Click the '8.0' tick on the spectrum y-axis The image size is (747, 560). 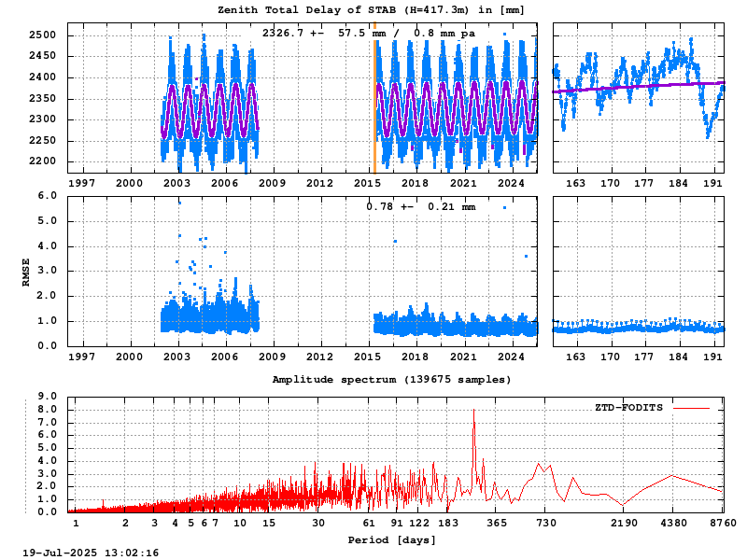click(x=47, y=410)
